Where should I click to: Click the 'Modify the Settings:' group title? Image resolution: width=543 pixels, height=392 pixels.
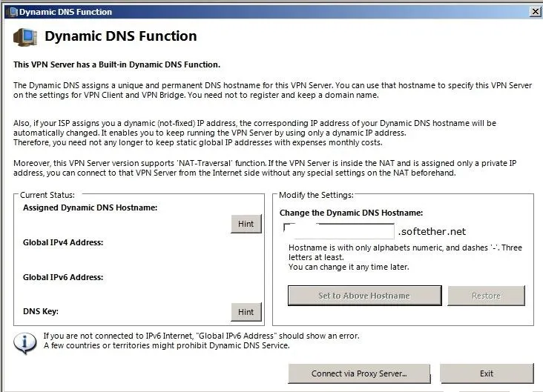click(316, 195)
